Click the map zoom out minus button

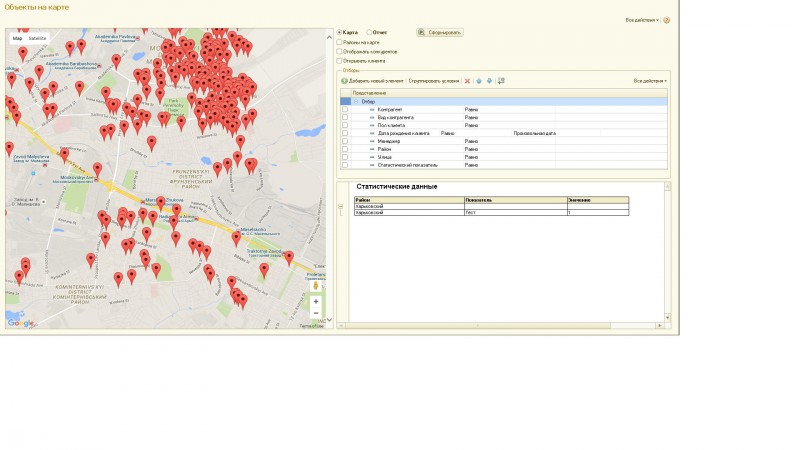(316, 313)
